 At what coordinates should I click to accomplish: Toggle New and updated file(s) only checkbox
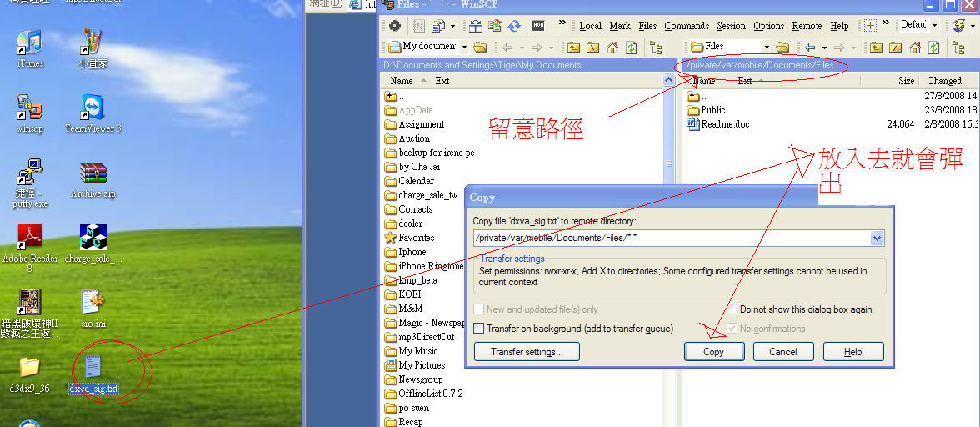[479, 309]
